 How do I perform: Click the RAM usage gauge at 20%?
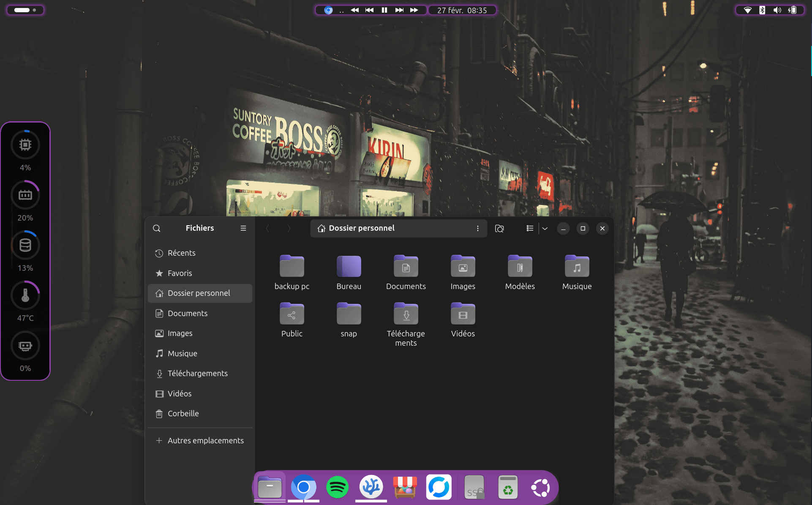25,195
